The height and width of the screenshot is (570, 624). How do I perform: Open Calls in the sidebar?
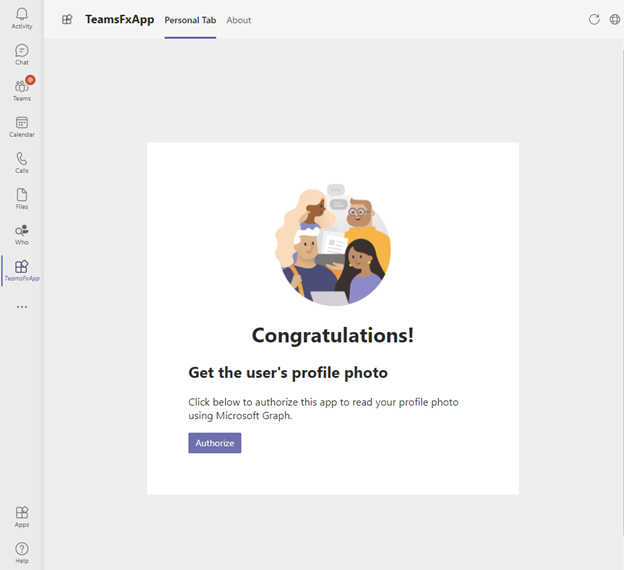pos(21,163)
